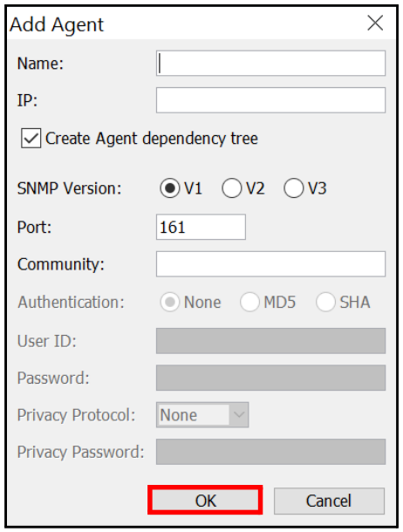Confirm with the OK button
The height and width of the screenshot is (532, 403).
[205, 501]
